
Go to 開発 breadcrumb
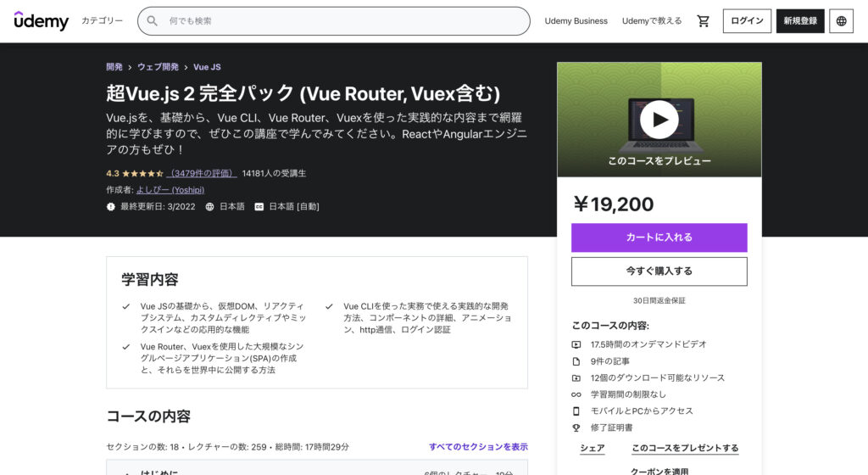pos(114,67)
